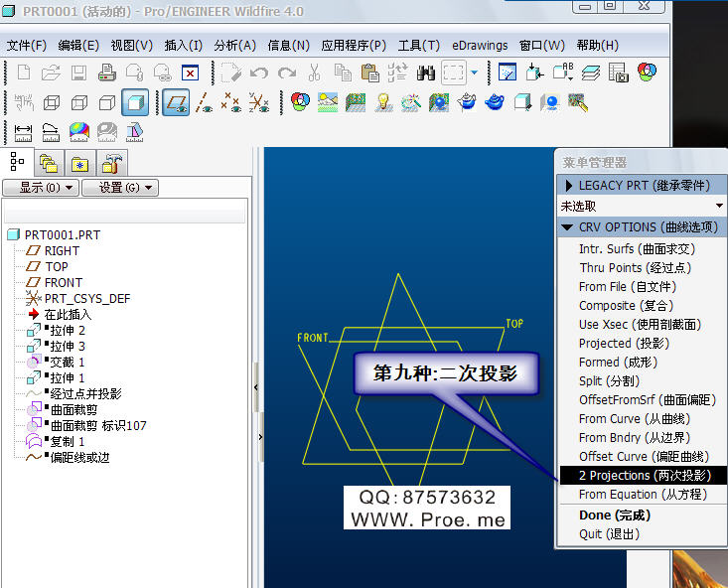This screenshot has width=728, height=588.
Task: Toggle datum points display
Action: (231, 102)
